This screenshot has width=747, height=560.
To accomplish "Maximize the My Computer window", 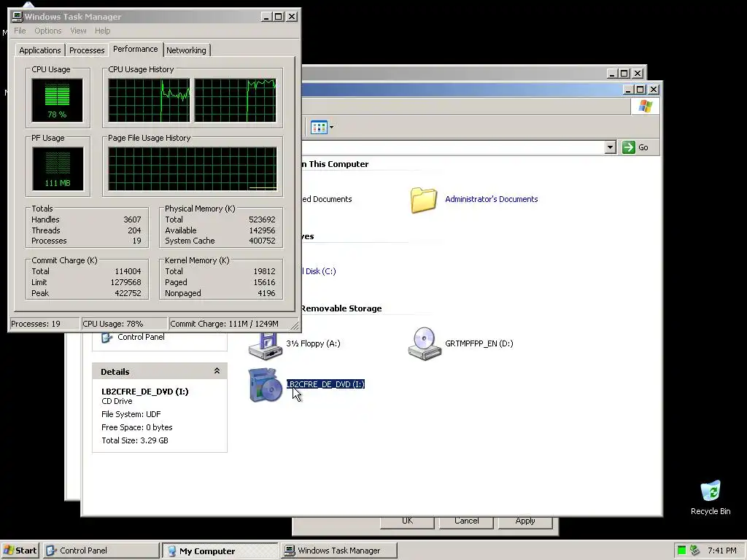I will [640, 90].
